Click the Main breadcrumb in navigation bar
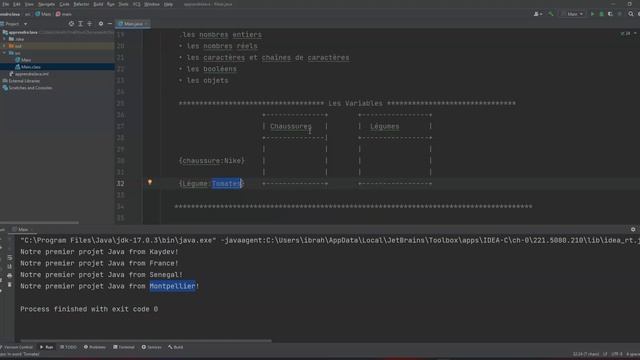 pos(43,14)
